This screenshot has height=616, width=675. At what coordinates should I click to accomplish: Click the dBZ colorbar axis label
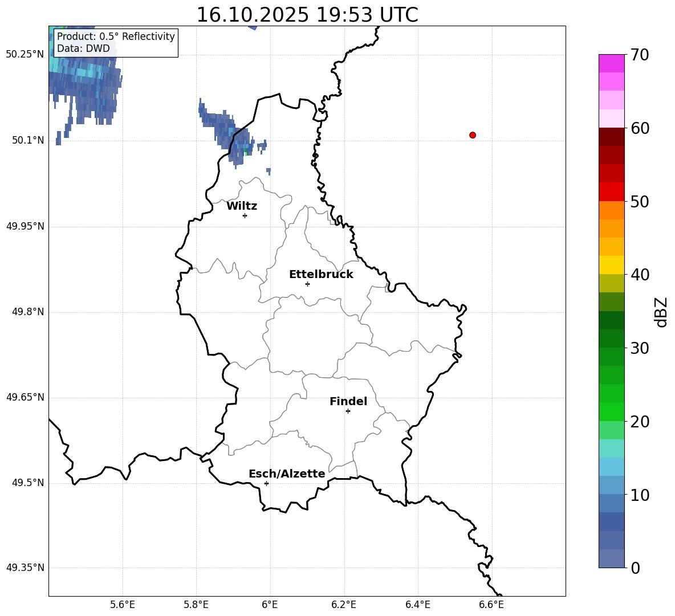click(x=662, y=312)
